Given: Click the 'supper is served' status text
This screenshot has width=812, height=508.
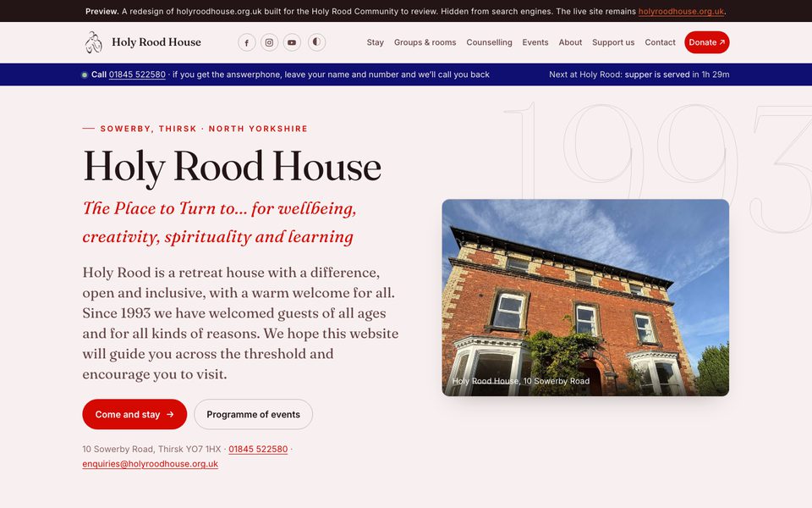Looking at the screenshot, I should [x=658, y=75].
